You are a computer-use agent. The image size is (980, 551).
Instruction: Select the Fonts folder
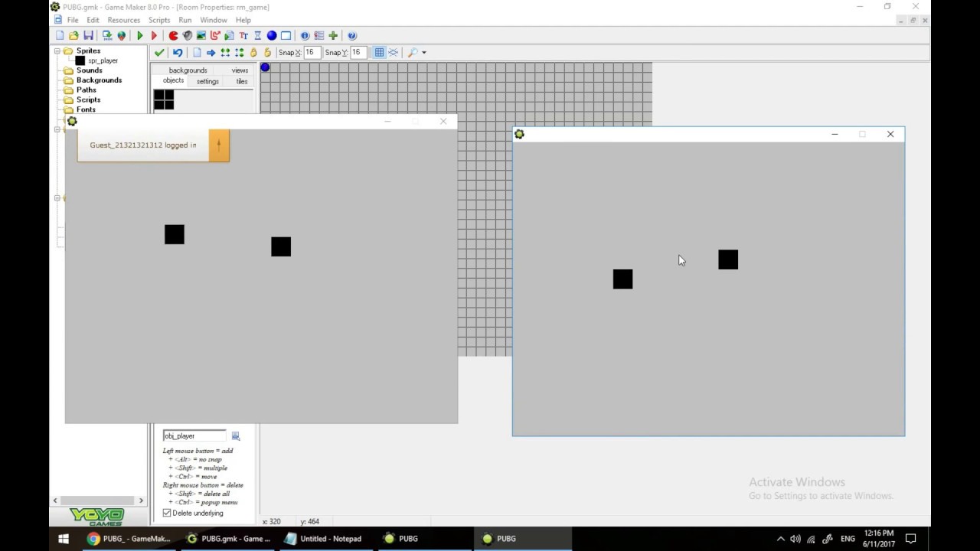click(86, 109)
